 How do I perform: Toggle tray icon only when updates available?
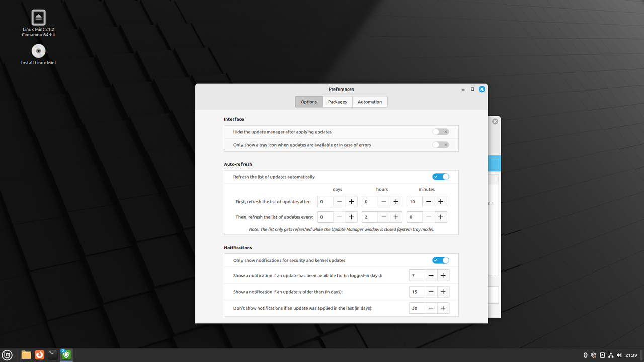point(441,145)
